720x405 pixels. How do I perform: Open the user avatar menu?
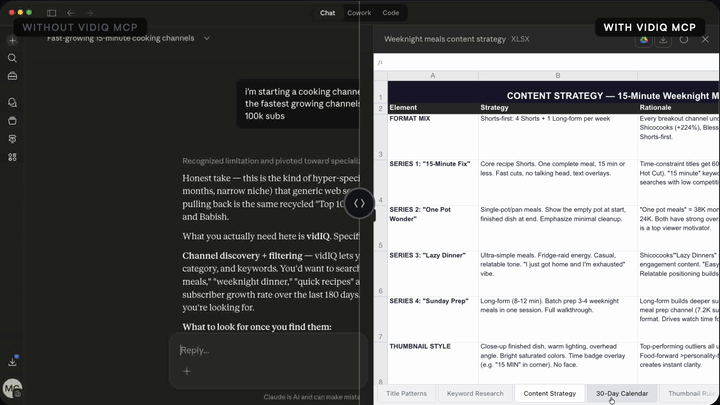point(12,388)
